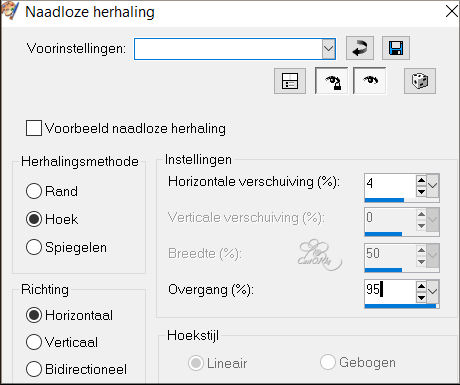Increase Horizontale verschuiving with up arrow
Screen dimensions: 460x385
click(421, 180)
